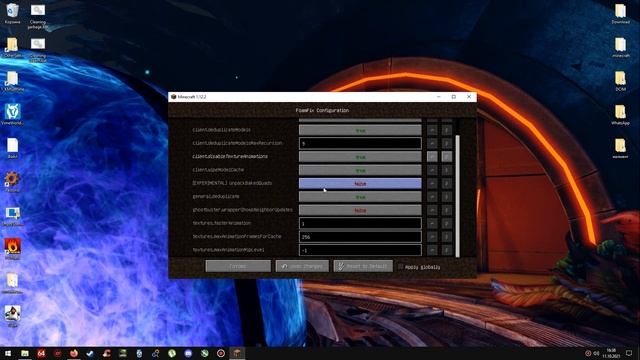Undo changes for general.deduplicate row

(432, 197)
